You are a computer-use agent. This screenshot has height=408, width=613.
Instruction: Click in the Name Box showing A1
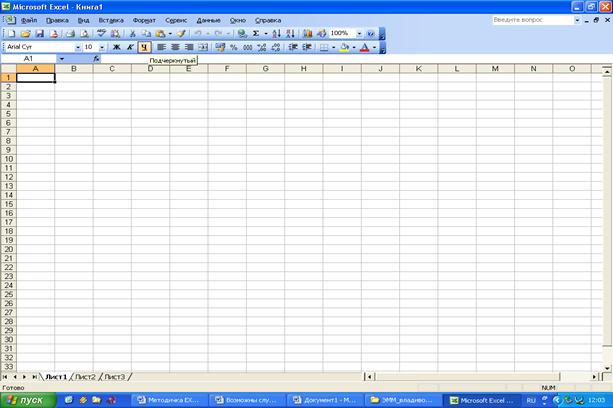(29, 59)
